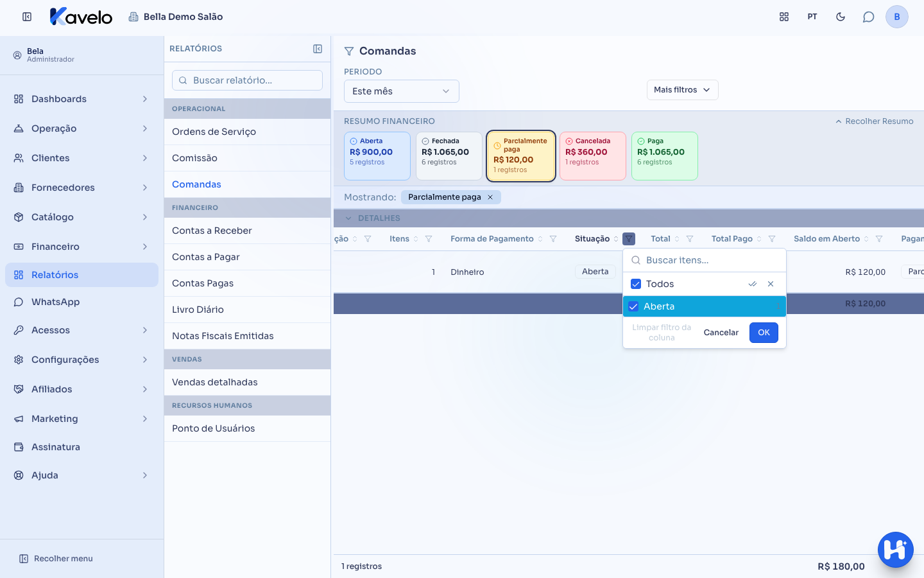Click the Total column filter funnel
924x578 pixels.
pos(690,239)
